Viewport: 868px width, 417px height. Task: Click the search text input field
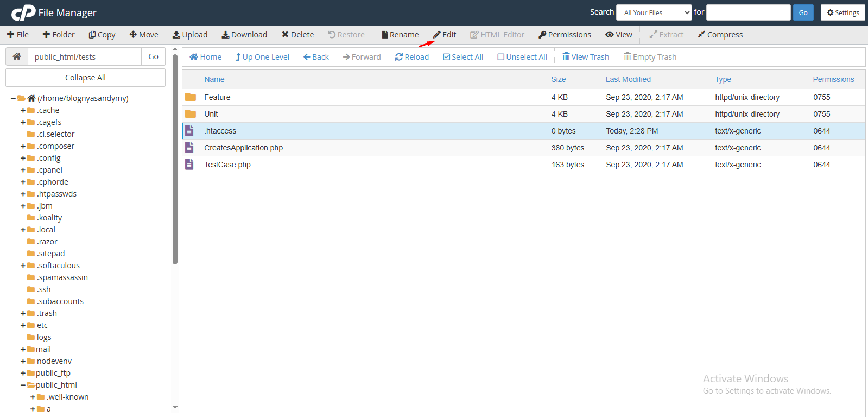(748, 12)
